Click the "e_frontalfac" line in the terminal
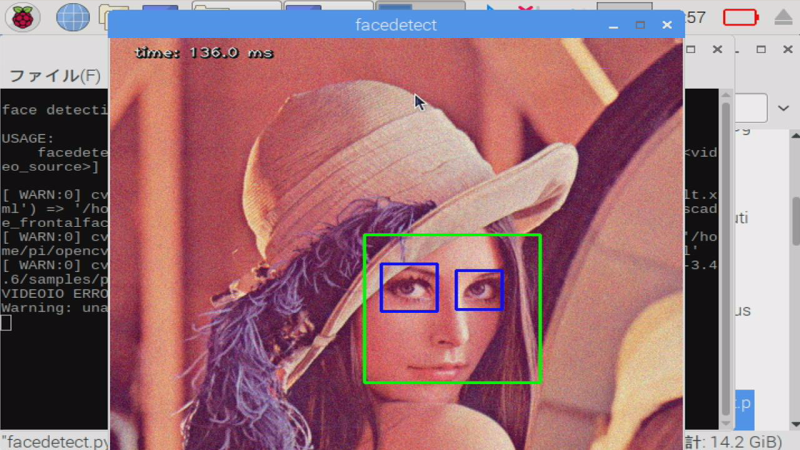Viewport: 800px width, 450px height. click(x=55, y=223)
